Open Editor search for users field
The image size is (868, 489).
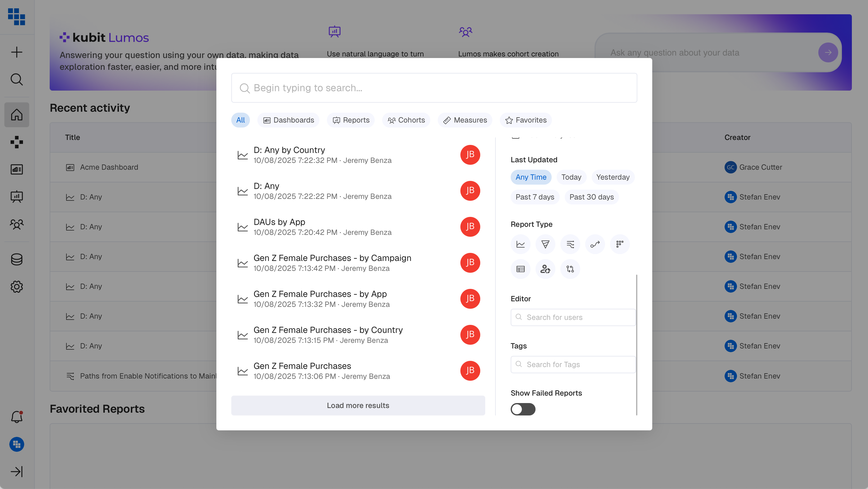coord(573,317)
